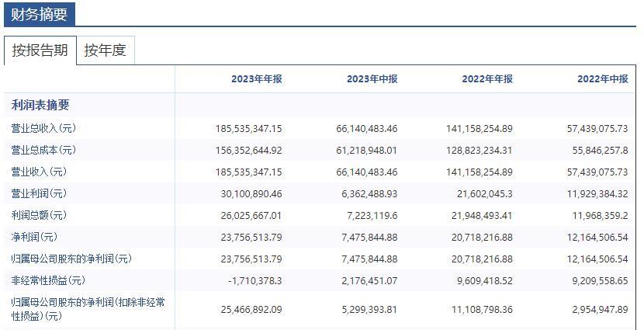The width and height of the screenshot is (644, 330).
Task: Select the value 21,602,045.3
Action: (x=485, y=194)
